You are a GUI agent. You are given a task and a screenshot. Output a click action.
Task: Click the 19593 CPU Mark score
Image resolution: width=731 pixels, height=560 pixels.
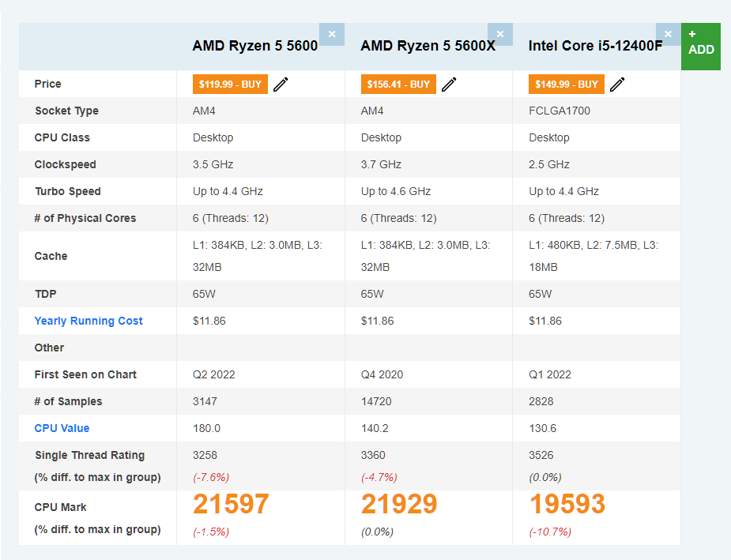(x=567, y=504)
